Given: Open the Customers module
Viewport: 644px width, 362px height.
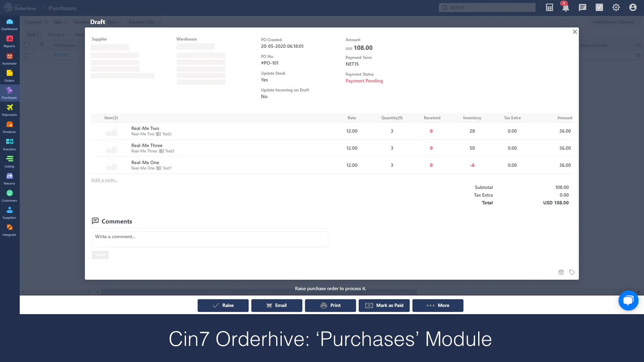Looking at the screenshot, I should click(x=9, y=196).
